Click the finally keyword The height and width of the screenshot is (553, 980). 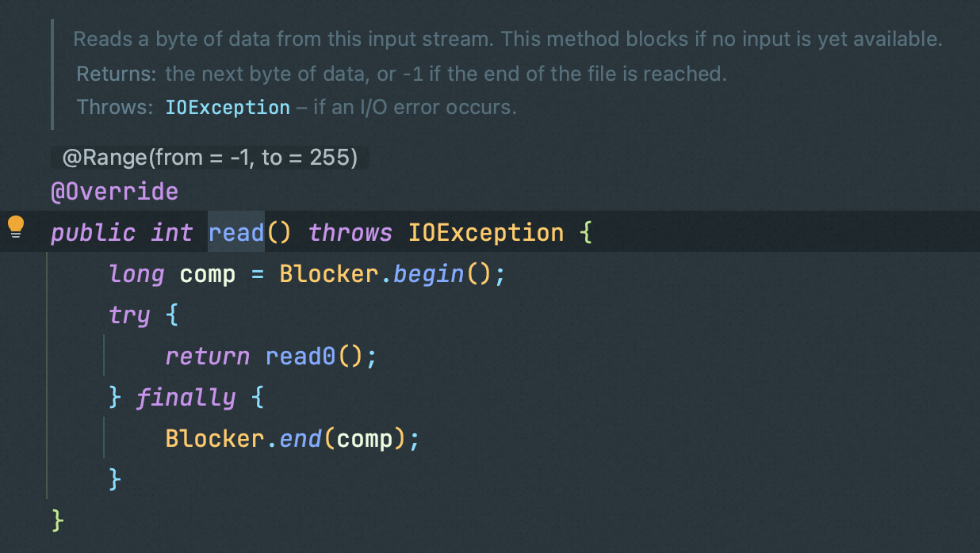(186, 398)
